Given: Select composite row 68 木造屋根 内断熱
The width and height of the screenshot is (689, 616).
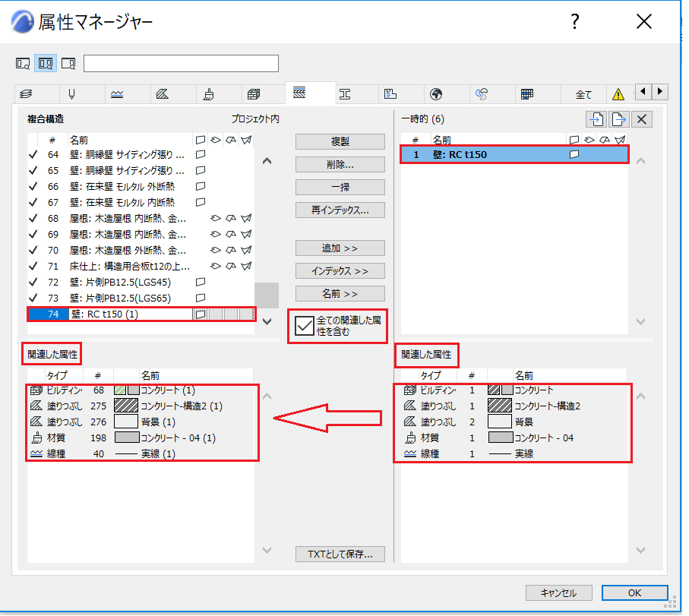Looking at the screenshot, I should (x=141, y=218).
